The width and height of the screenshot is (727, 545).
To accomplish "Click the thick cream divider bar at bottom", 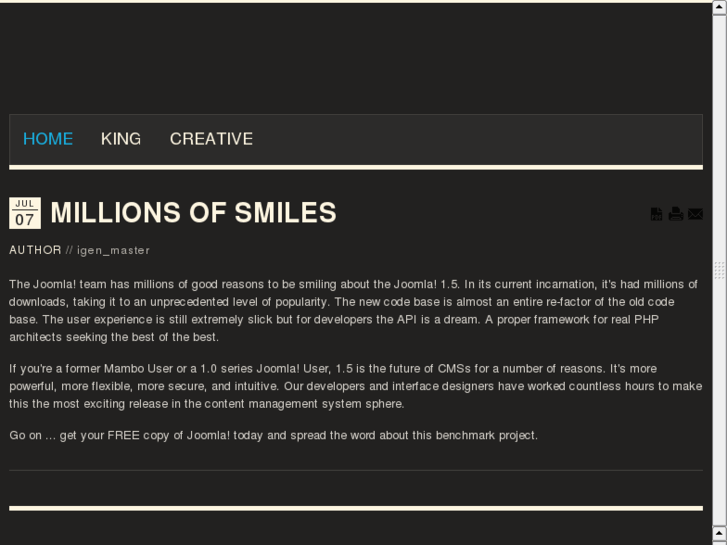I will 355,508.
